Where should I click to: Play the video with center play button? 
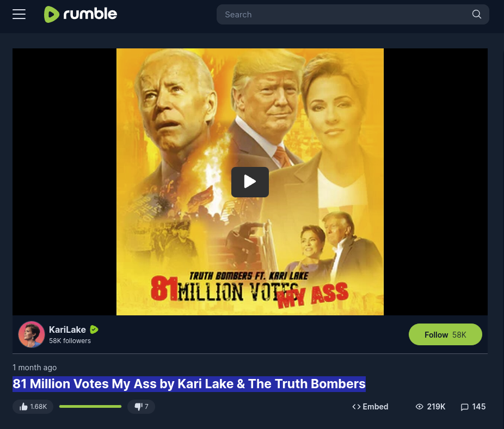pyautogui.click(x=250, y=182)
